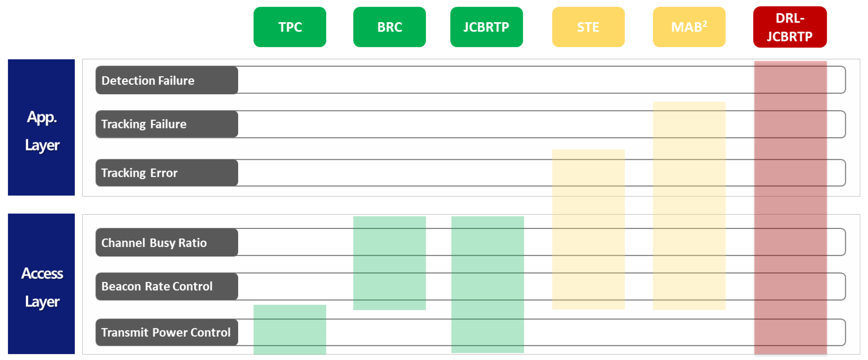Select the yellow STE header box
Viewport: 868px width, 360px height.
[588, 27]
